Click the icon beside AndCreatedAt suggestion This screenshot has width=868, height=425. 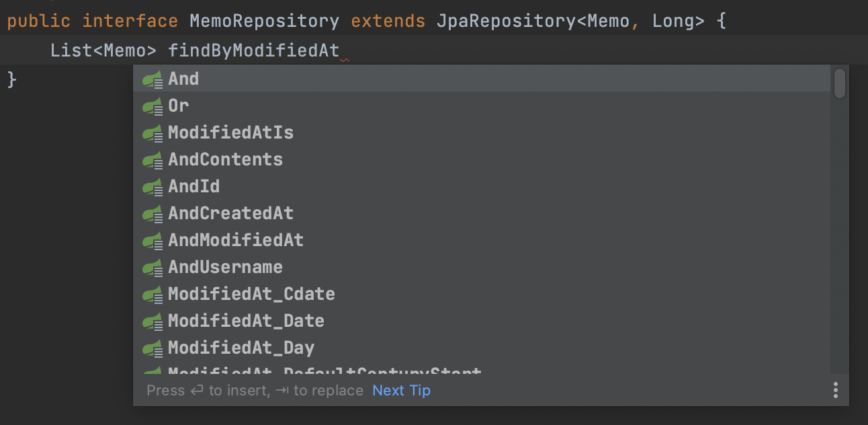coord(153,214)
